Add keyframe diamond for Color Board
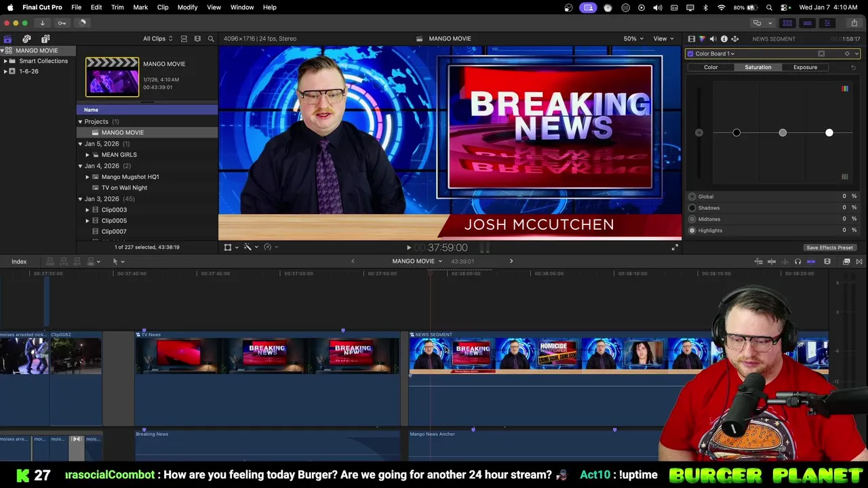 [846, 54]
